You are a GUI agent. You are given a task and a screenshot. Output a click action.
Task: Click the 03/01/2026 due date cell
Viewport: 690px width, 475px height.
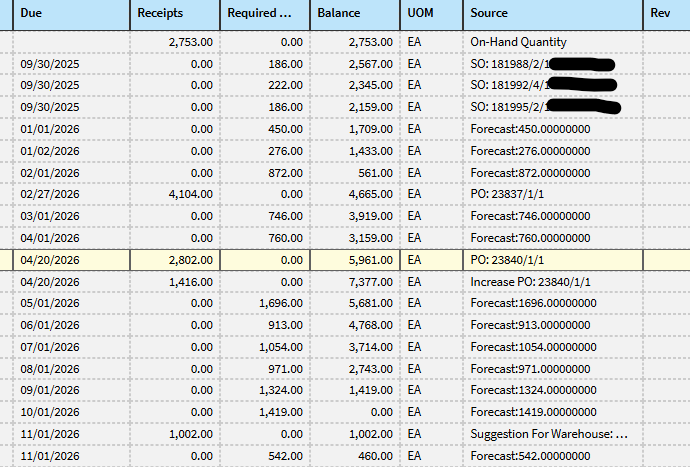pos(72,216)
